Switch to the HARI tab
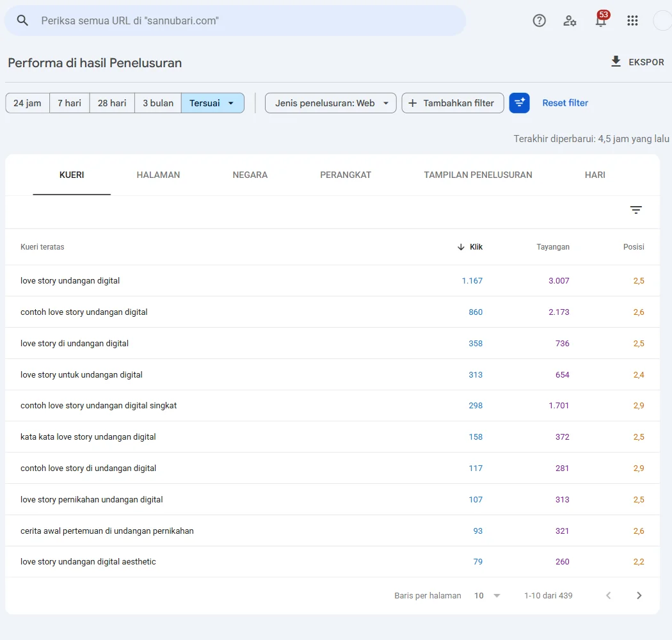Screen dimensions: 672x640 [x=595, y=175]
